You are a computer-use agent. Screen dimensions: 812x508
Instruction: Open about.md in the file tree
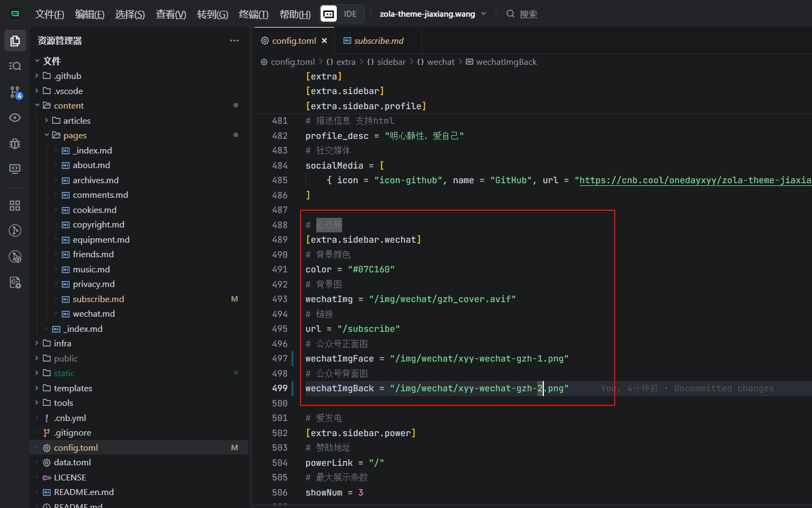[91, 165]
